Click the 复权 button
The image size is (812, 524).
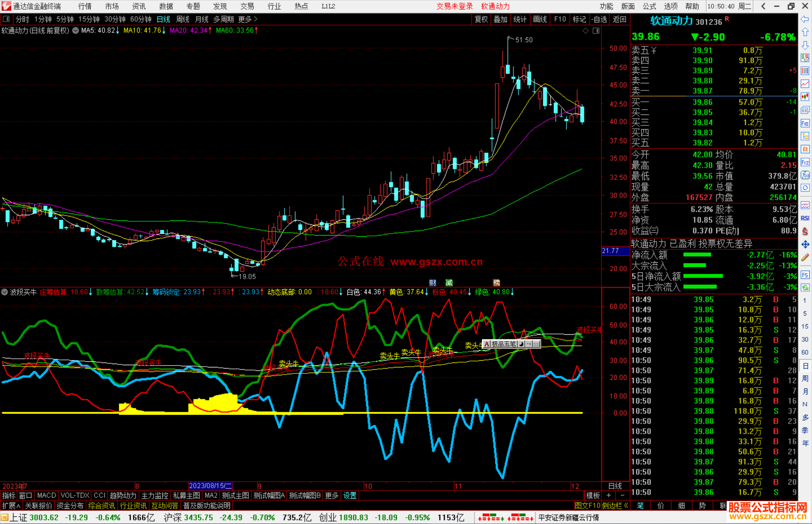[x=481, y=19]
